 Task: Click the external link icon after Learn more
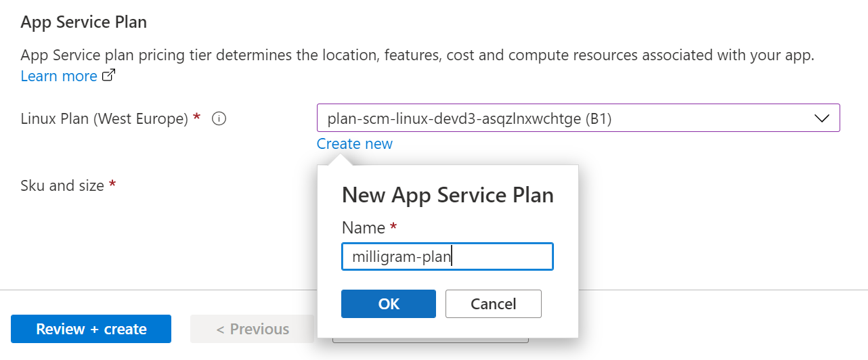pos(108,76)
